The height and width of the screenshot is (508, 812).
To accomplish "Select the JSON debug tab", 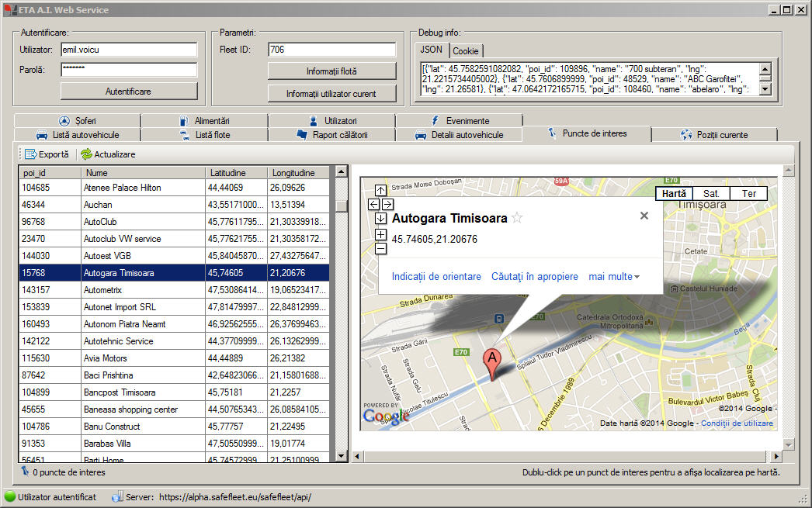I will [x=431, y=50].
